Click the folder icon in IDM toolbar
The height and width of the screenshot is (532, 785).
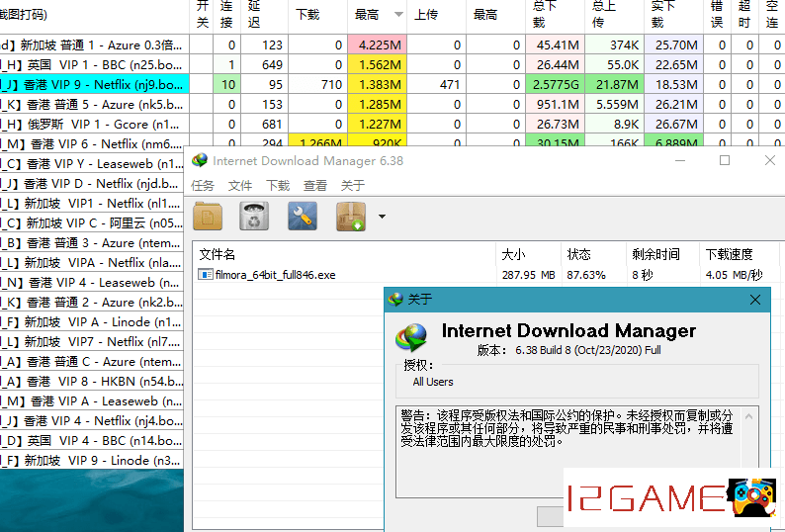click(209, 217)
